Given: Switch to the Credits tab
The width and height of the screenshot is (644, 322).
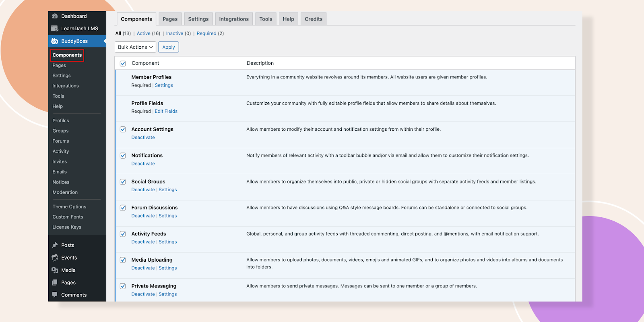Looking at the screenshot, I should 314,19.
